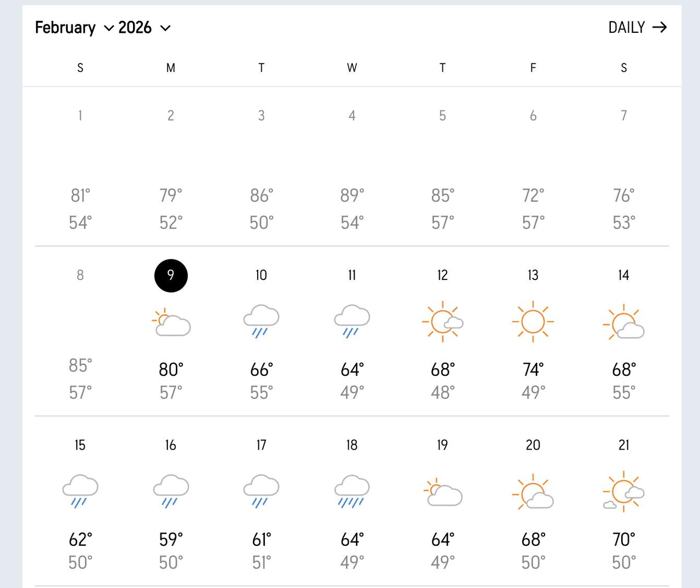Click the past date February 4

[x=352, y=115]
